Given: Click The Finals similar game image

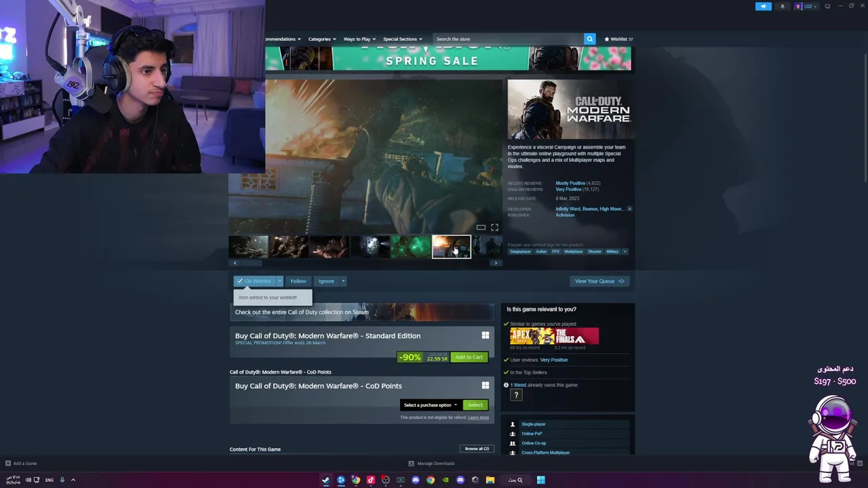Looking at the screenshot, I should (577, 336).
